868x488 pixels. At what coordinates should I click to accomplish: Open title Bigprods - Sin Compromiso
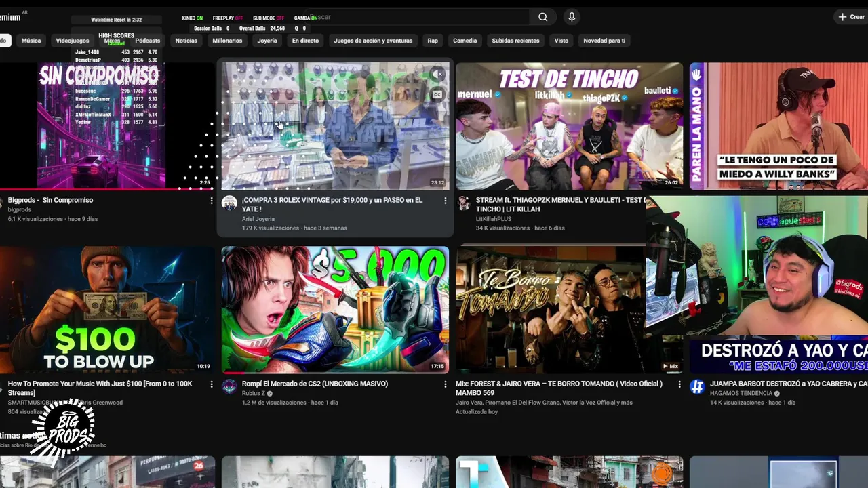[50, 200]
